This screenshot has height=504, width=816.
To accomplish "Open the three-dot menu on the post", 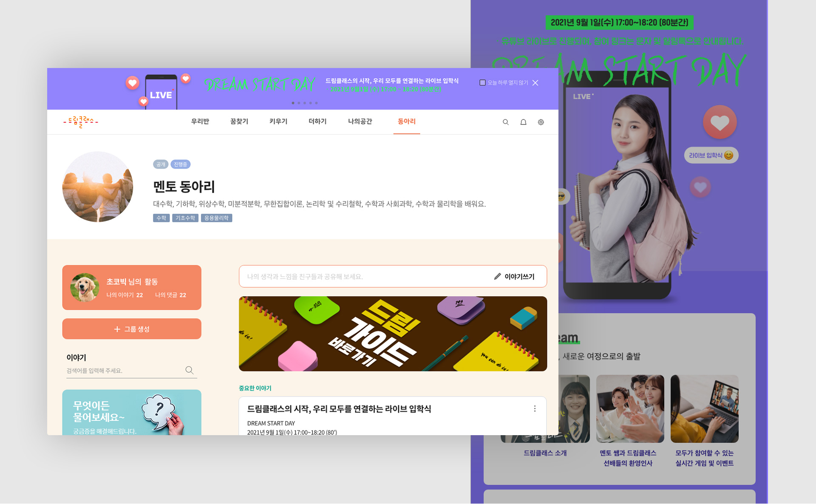I will coord(534,409).
